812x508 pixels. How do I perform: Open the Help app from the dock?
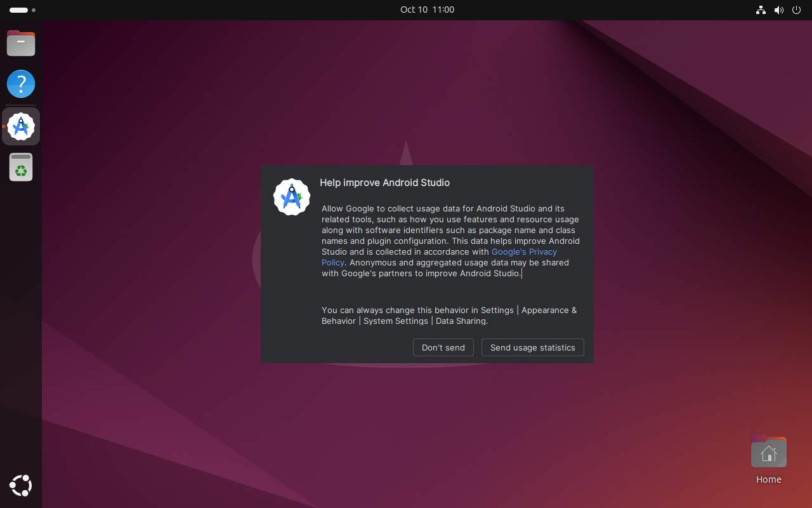(x=21, y=83)
